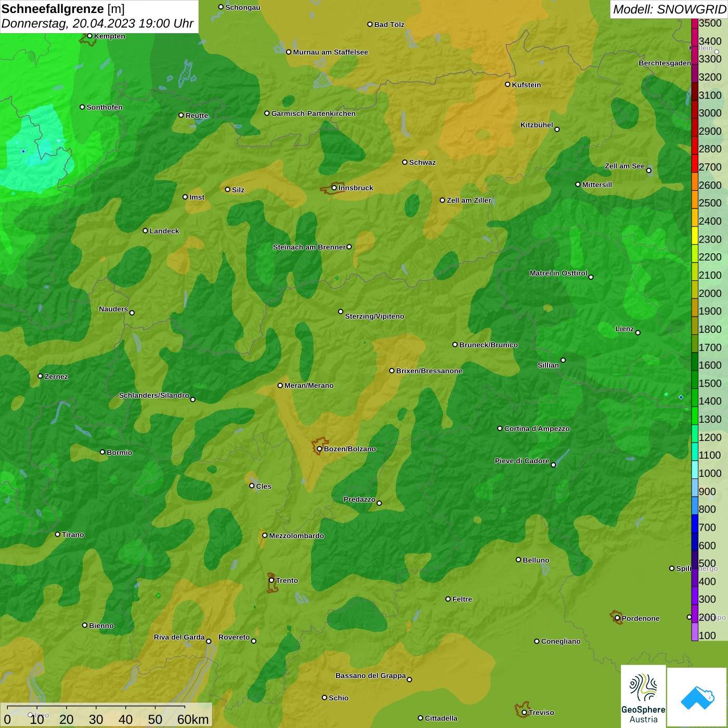Click the "1000" legend value
Screen dimensions: 728x728
click(x=710, y=473)
